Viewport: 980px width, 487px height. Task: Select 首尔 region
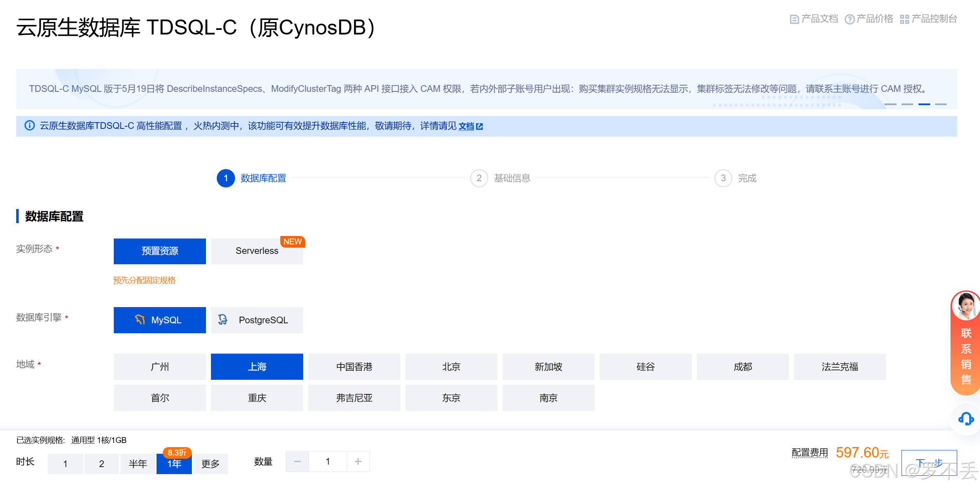pyautogui.click(x=160, y=398)
